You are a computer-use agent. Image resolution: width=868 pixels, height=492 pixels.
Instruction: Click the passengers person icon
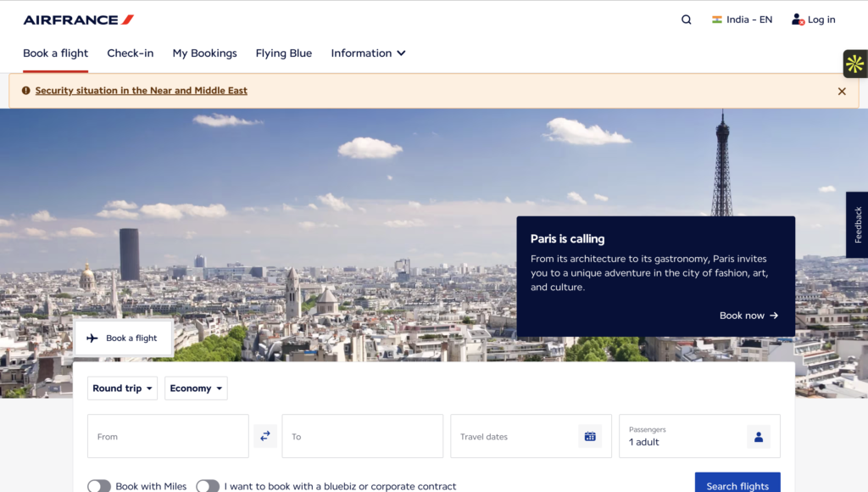(759, 437)
